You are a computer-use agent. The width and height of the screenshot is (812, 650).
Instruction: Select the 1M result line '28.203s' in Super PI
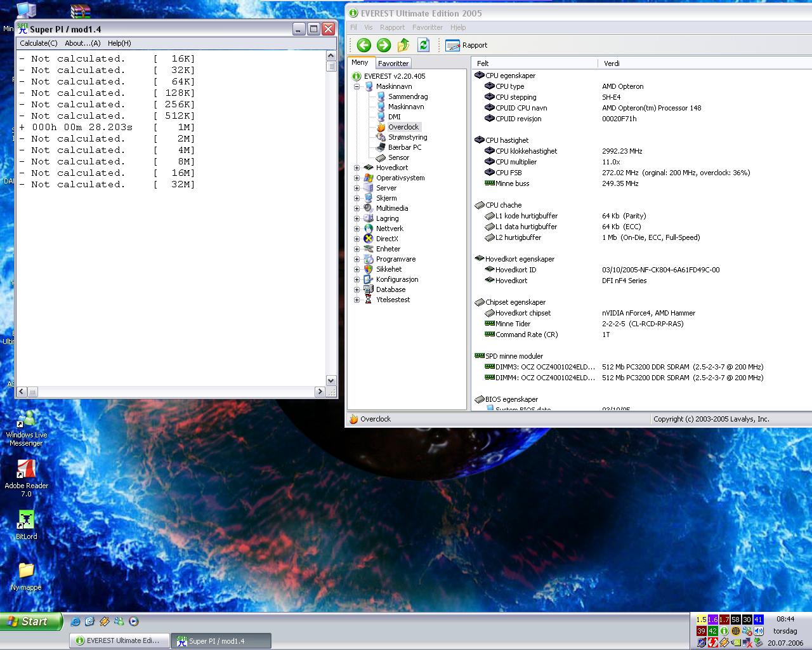(107, 127)
